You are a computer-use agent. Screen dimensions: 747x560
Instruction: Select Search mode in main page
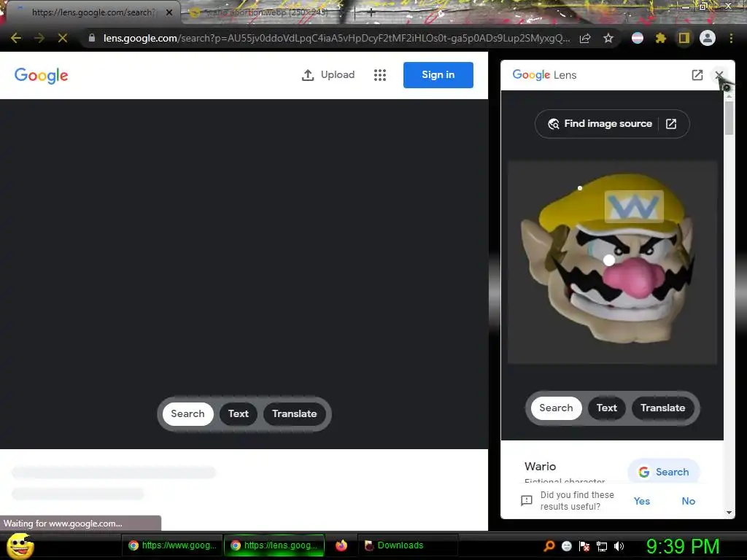pyautogui.click(x=187, y=414)
